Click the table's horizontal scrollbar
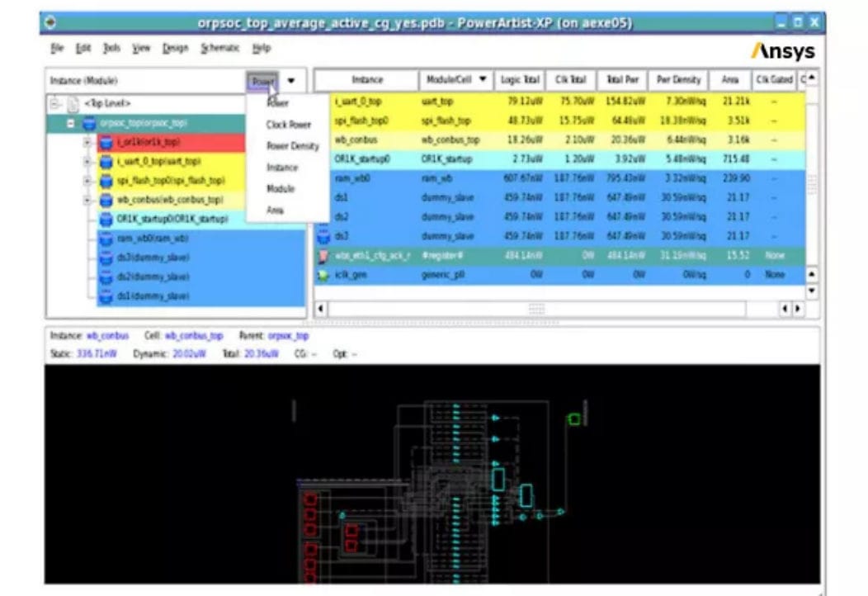 pos(536,310)
